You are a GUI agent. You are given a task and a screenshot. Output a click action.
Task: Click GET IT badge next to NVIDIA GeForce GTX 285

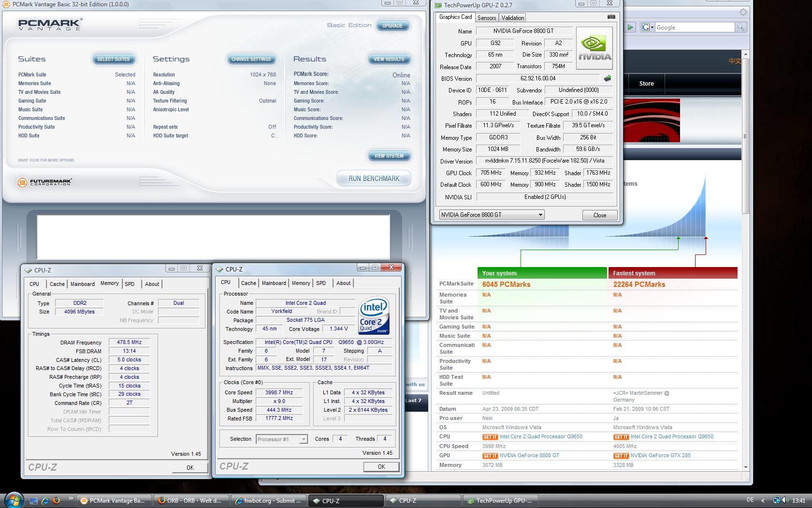[x=621, y=456]
